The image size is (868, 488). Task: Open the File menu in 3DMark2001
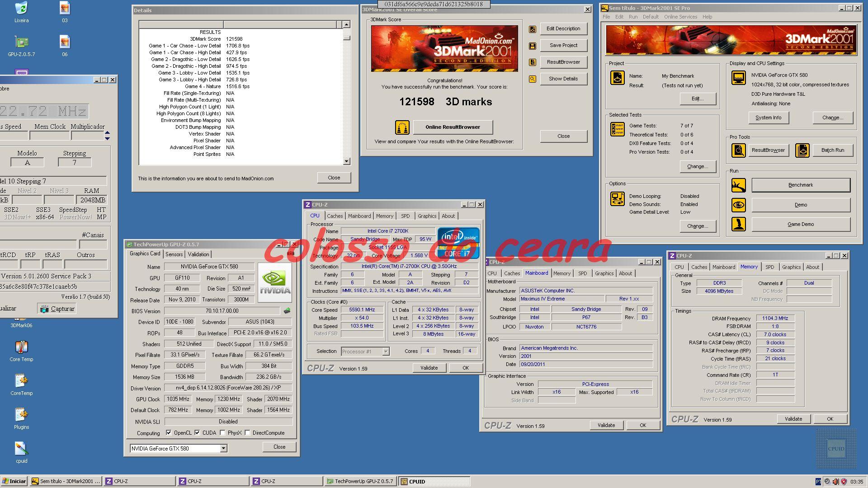click(606, 17)
